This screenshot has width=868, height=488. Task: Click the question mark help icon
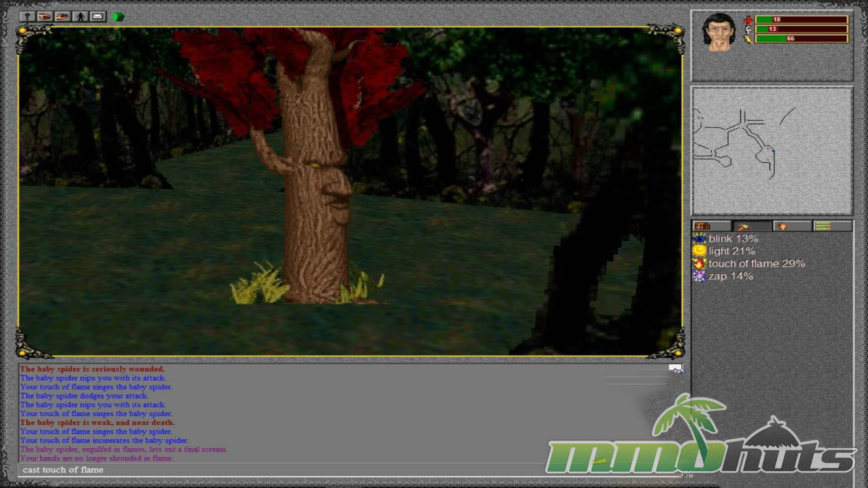click(x=27, y=17)
